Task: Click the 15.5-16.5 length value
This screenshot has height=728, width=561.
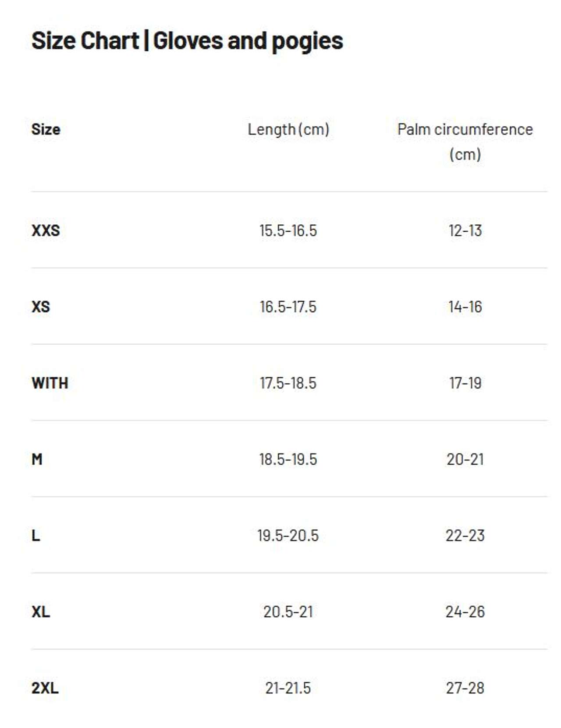Action: (x=288, y=230)
